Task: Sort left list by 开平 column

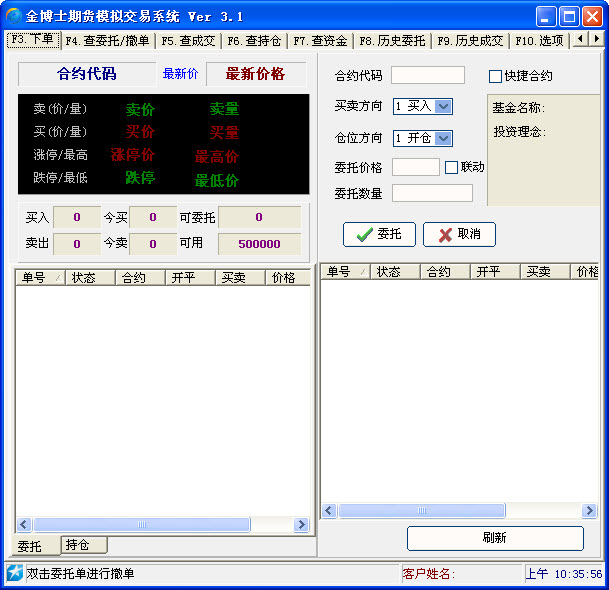Action: click(190, 277)
